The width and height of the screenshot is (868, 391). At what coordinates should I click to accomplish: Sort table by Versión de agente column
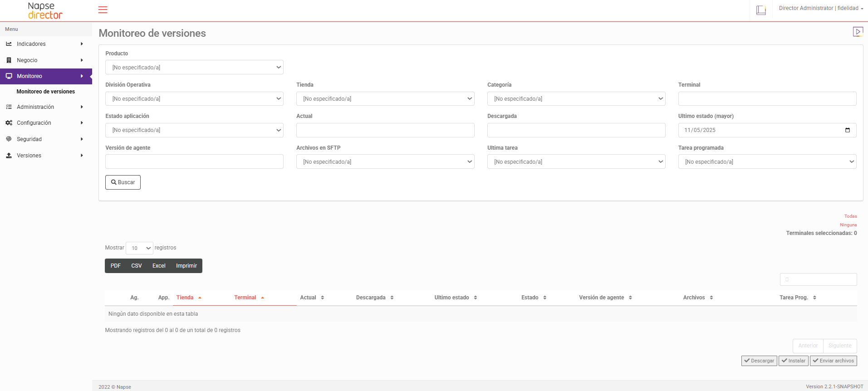[605, 298]
